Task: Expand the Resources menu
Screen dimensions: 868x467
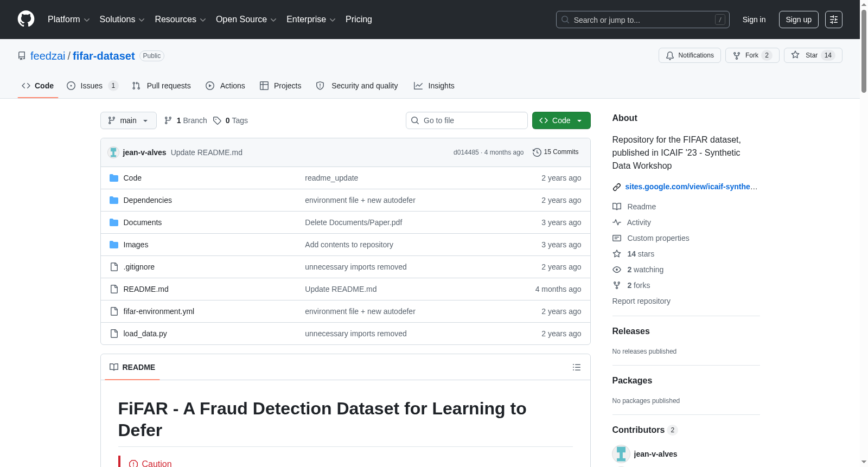Action: (x=180, y=20)
